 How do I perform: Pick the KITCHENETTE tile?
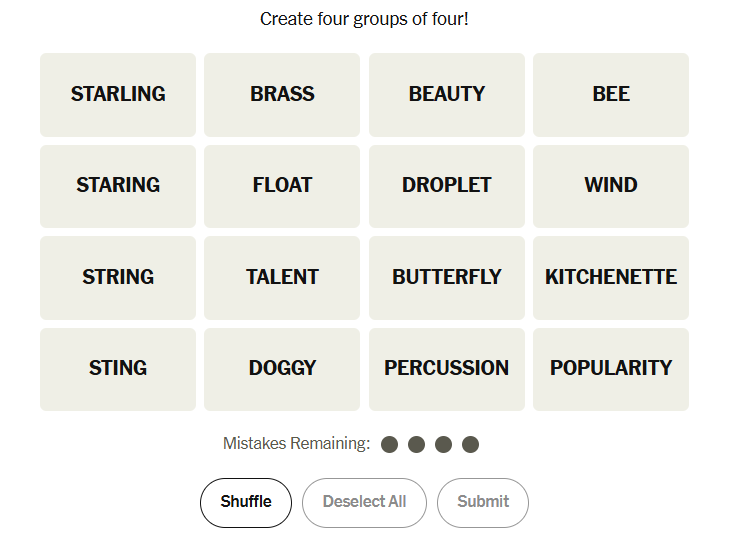pyautogui.click(x=610, y=278)
